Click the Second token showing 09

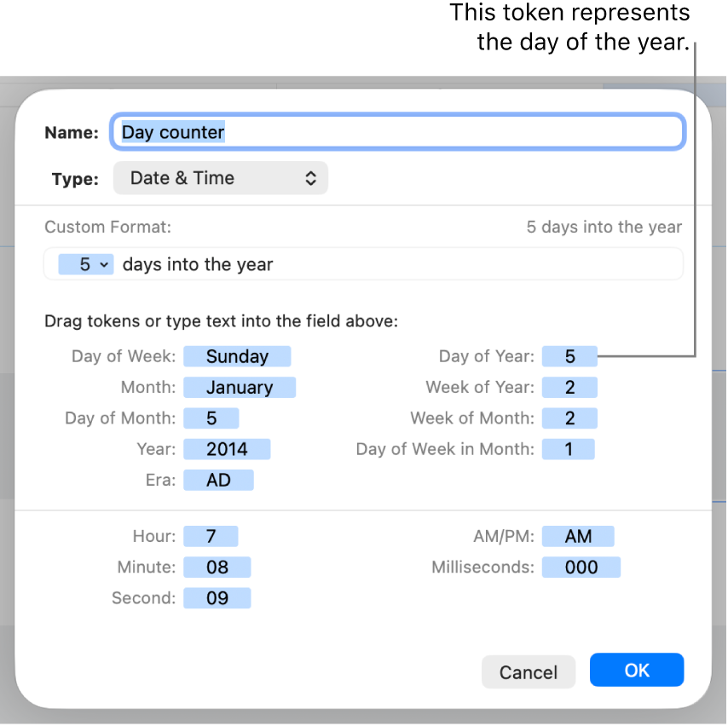(x=217, y=597)
